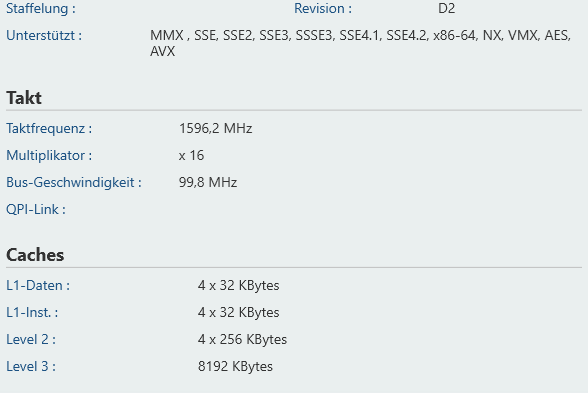The height and width of the screenshot is (393, 588).
Task: Click the Level 3 label
Action: click(31, 367)
